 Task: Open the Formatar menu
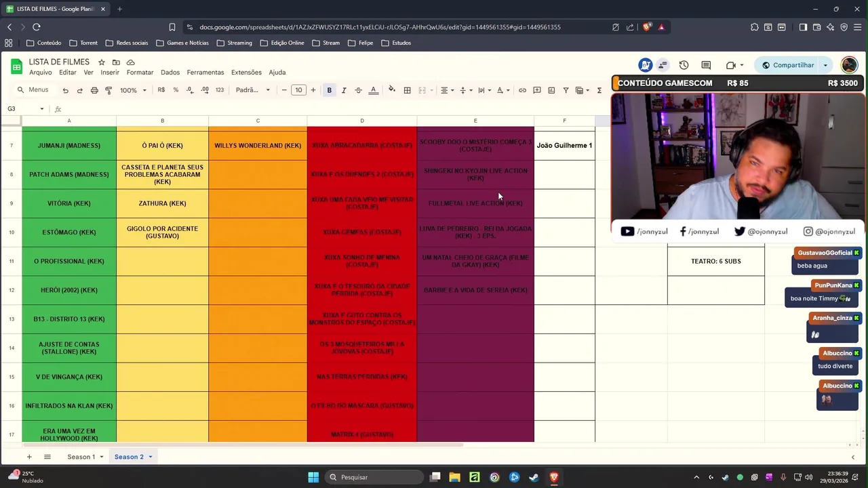coord(140,73)
